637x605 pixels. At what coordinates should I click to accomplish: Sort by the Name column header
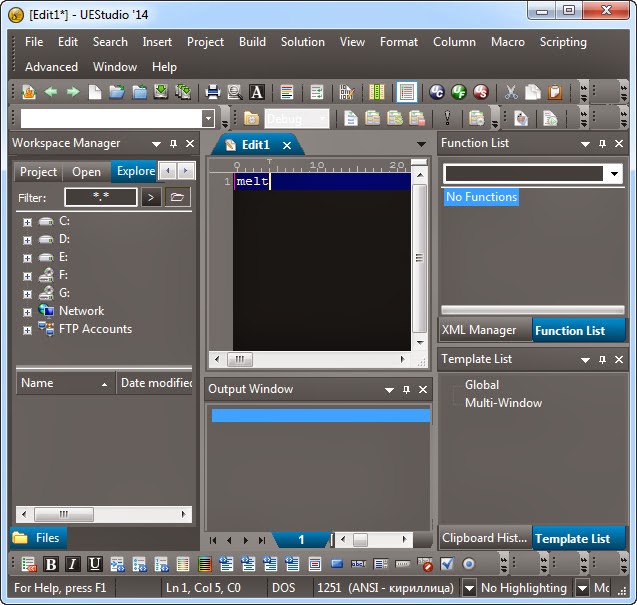[66, 383]
